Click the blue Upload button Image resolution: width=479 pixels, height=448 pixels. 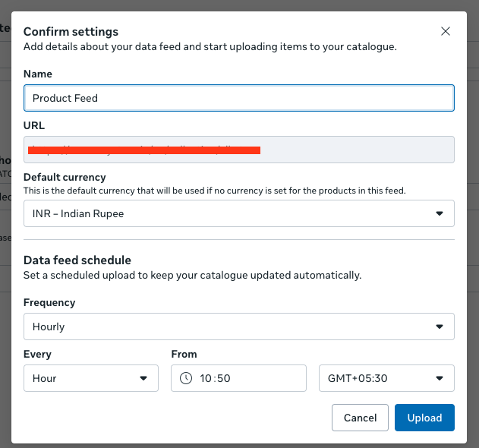click(x=424, y=418)
